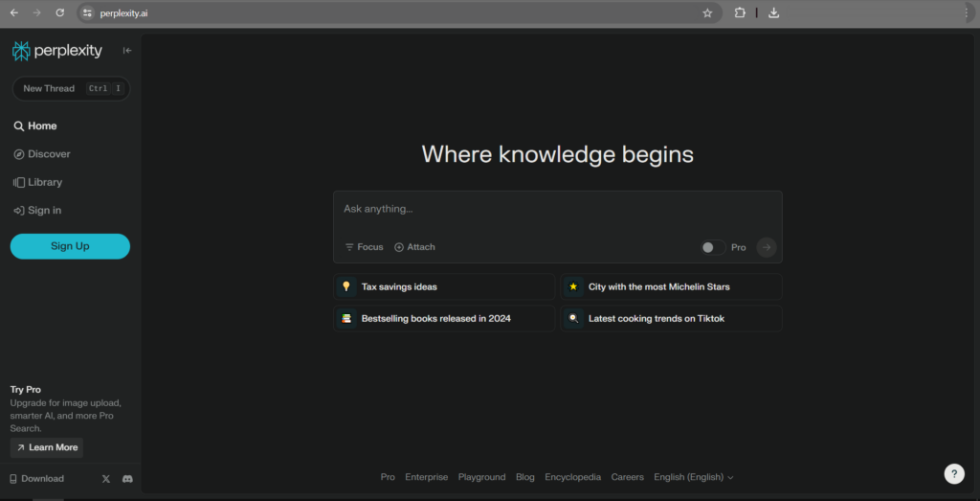Click the Where knowledge begins heading
The image size is (980, 501).
coord(558,154)
